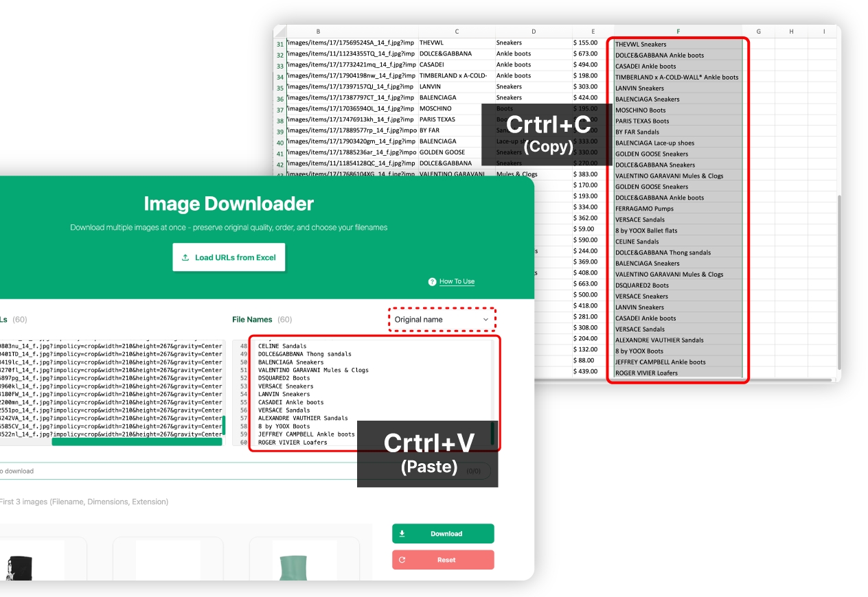Click the green boot preview thumbnail
This screenshot has width=868, height=597.
point(304,566)
